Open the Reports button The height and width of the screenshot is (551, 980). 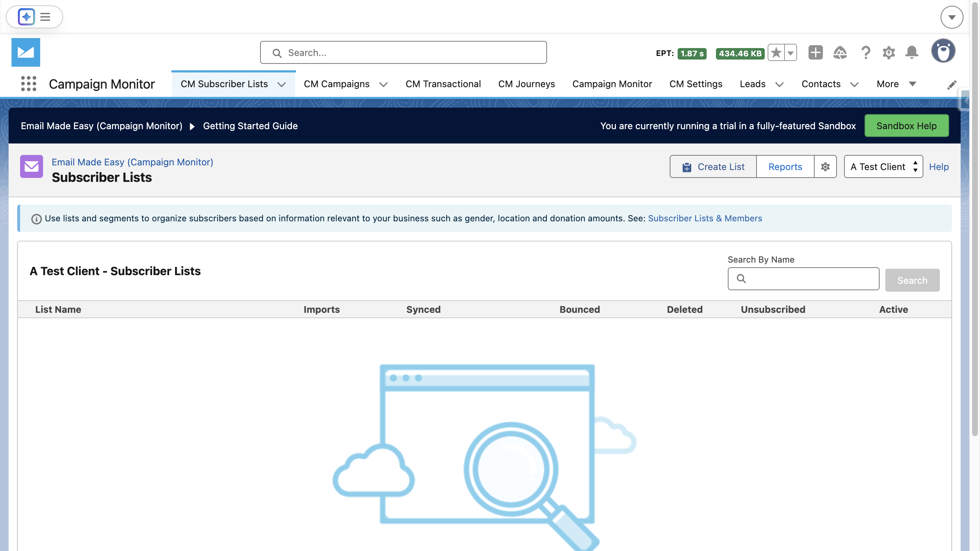coord(785,166)
